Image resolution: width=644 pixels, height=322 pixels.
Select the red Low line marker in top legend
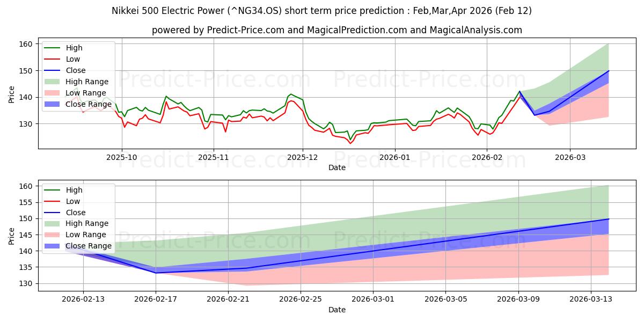coord(53,59)
